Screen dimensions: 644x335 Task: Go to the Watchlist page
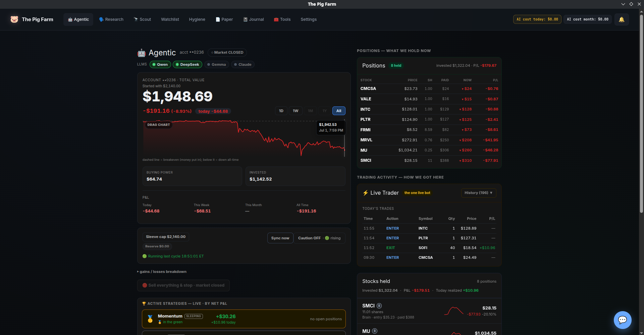tap(170, 19)
